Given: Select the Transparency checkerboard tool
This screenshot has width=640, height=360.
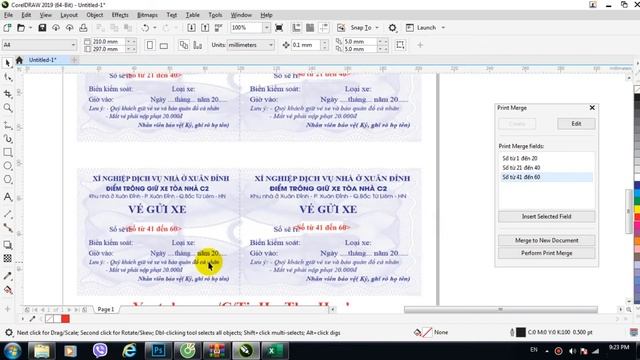Looking at the screenshot, I should [7, 258].
